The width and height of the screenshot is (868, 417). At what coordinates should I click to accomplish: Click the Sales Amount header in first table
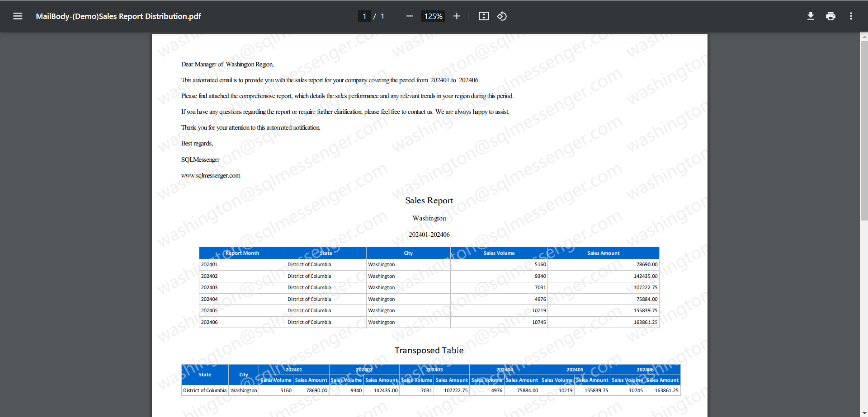[x=604, y=253]
